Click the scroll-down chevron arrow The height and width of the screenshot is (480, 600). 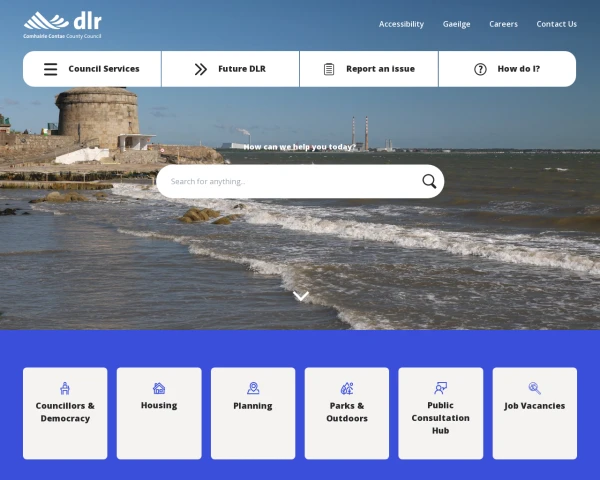[x=301, y=296]
